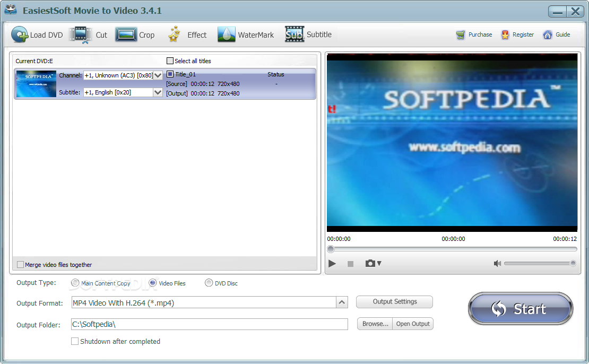Viewport: 589px width, 364px height.
Task: Click the playback progress track
Action: click(452, 249)
